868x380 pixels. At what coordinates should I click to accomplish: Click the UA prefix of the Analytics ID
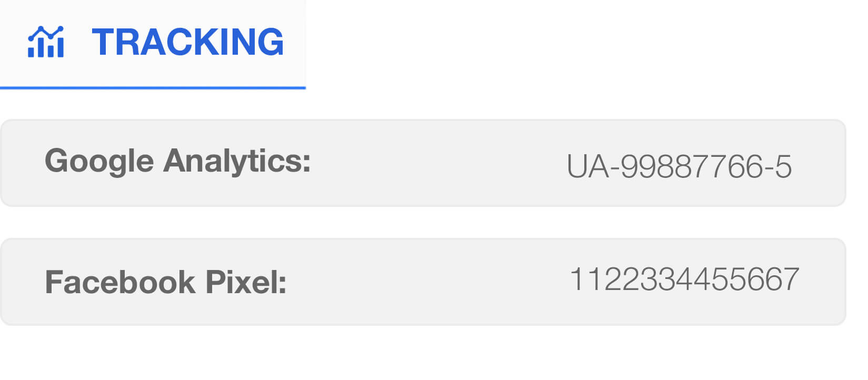pyautogui.click(x=588, y=166)
